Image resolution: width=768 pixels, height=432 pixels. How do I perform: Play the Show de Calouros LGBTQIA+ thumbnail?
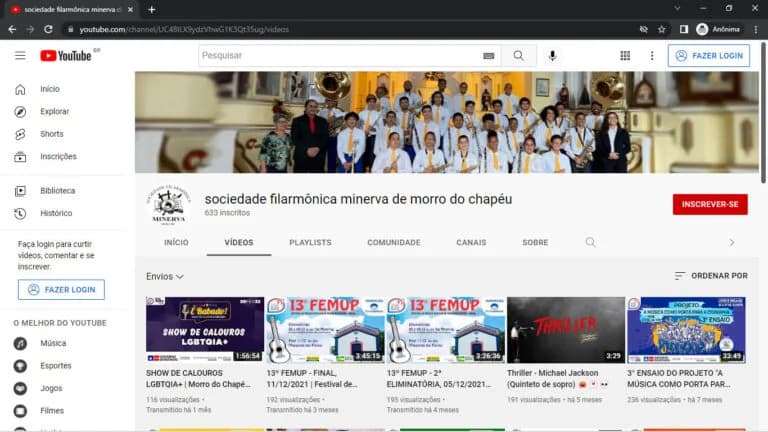coord(205,330)
